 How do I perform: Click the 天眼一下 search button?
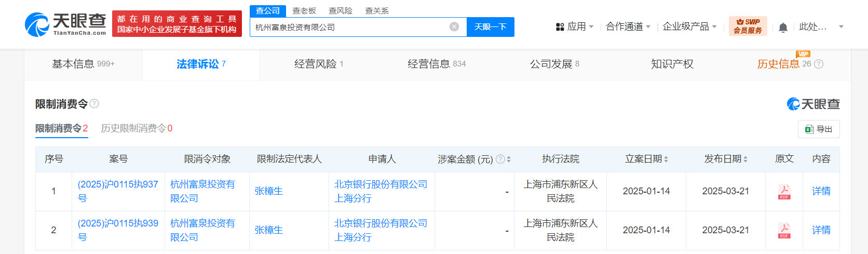click(x=491, y=27)
